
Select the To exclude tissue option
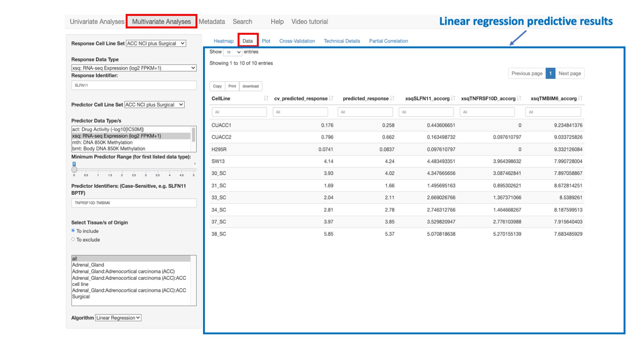[x=73, y=239]
